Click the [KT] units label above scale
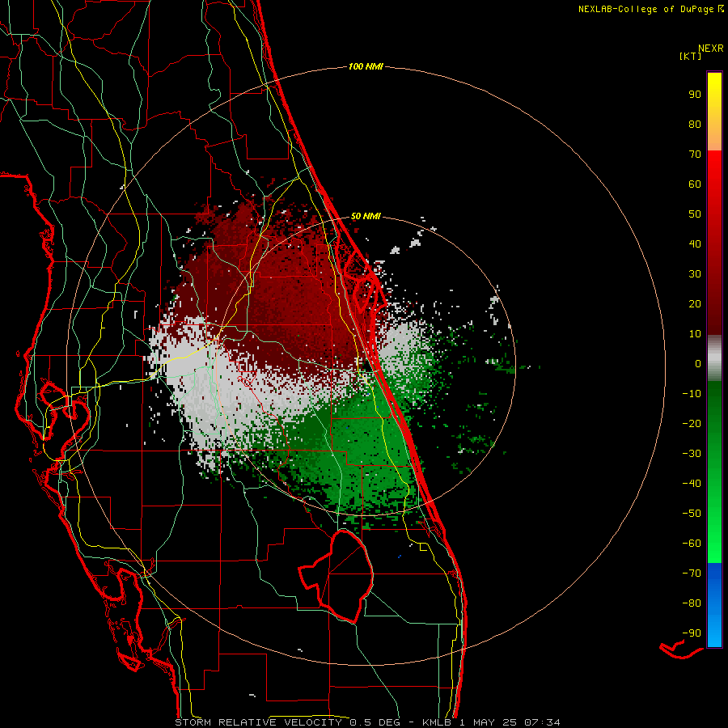Screen dimensions: 728x728 [690, 56]
